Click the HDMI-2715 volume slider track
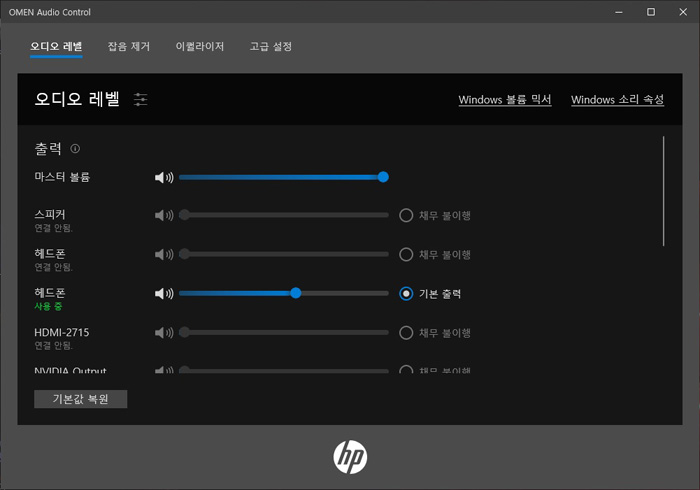700x490 pixels. (284, 332)
